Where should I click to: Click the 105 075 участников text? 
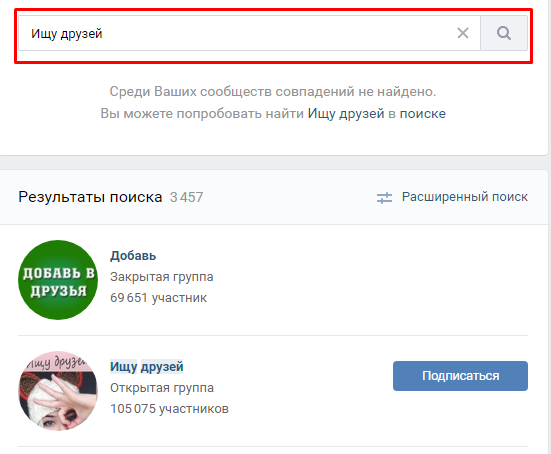[x=169, y=409]
